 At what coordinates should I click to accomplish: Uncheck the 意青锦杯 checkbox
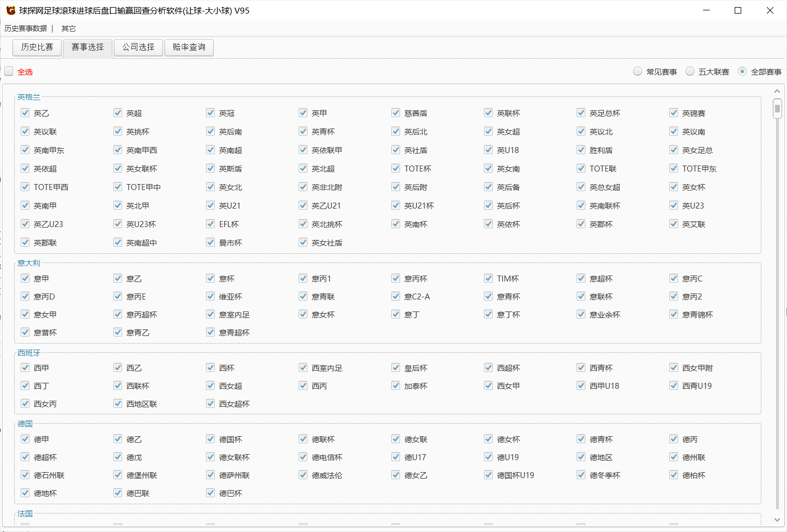pyautogui.click(x=674, y=314)
